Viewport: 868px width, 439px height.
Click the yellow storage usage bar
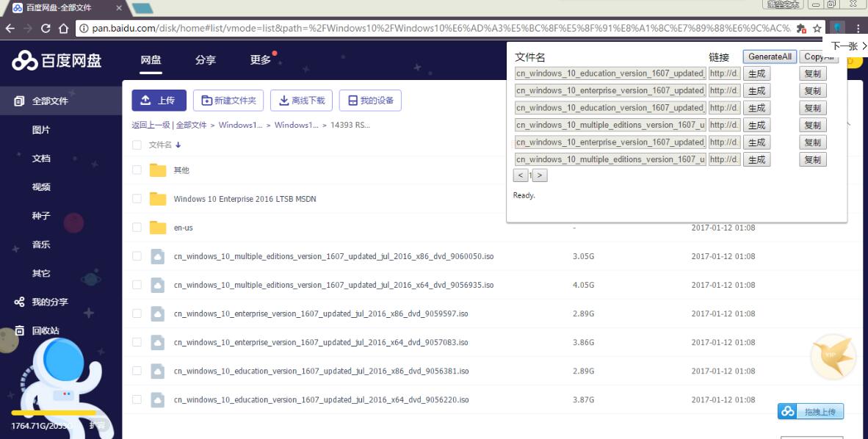click(x=54, y=413)
